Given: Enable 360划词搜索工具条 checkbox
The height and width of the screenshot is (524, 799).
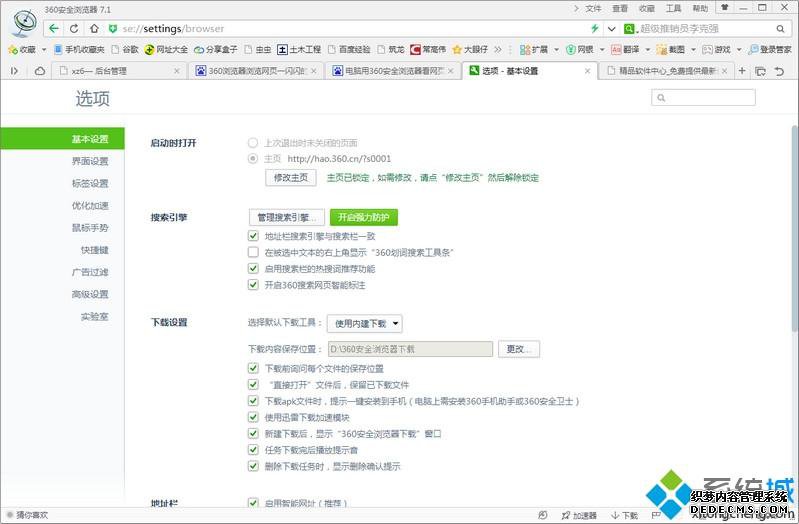Looking at the screenshot, I should point(253,252).
